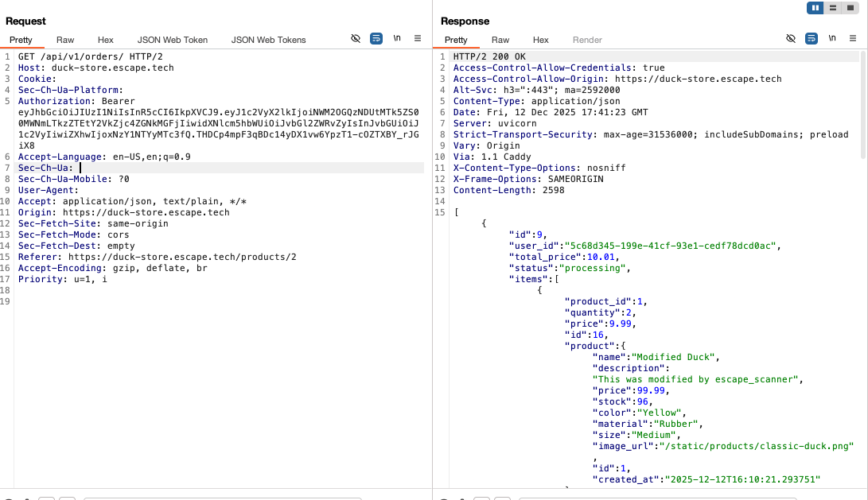The width and height of the screenshot is (868, 500).
Task: Select the Raw tab in the Request pane
Action: 65,39
